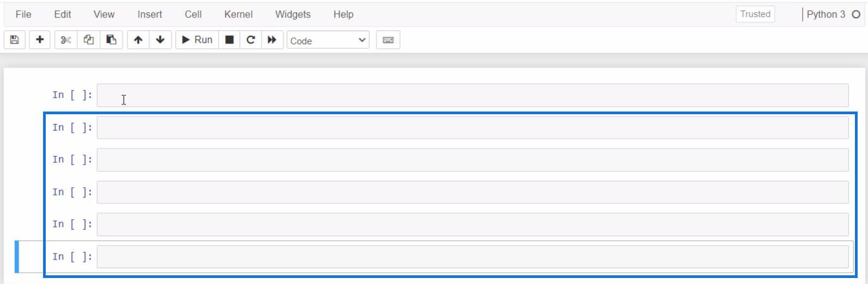Restart and rerun the notebook with the fast-forward icon
868x284 pixels.
(272, 40)
